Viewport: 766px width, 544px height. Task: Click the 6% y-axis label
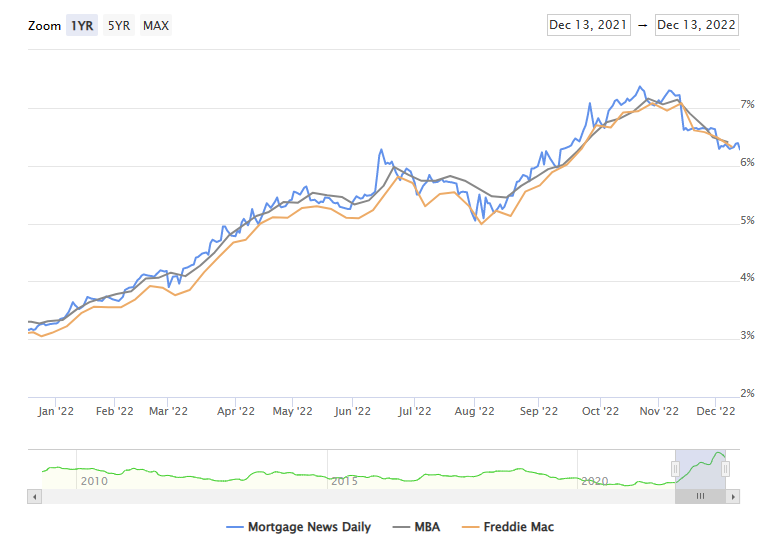tap(747, 163)
